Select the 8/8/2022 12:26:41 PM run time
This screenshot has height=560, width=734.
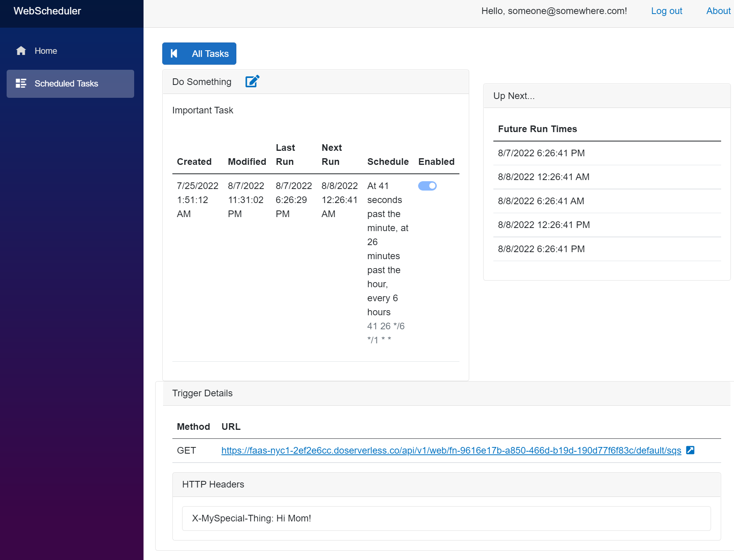(x=544, y=225)
